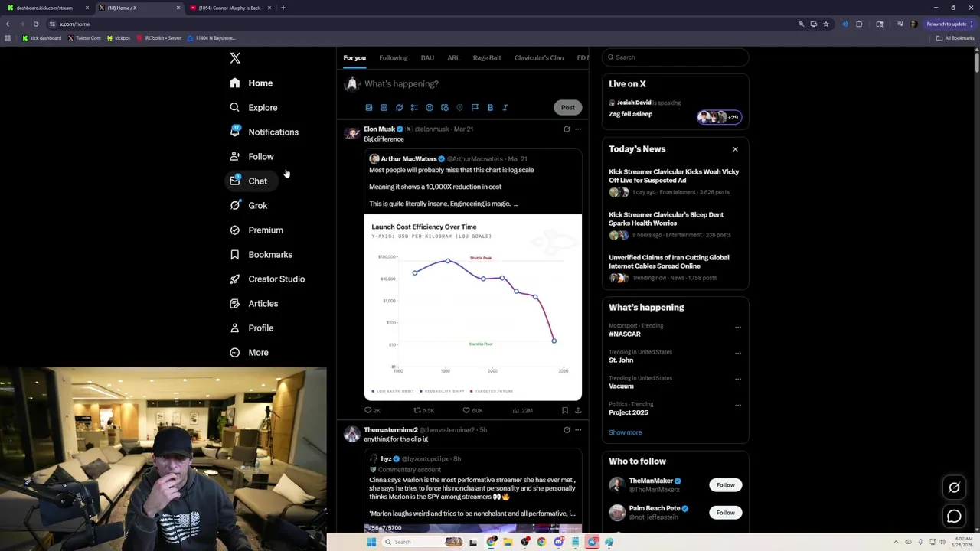Follow Palm Beach Pete
The width and height of the screenshot is (980, 551).
pyautogui.click(x=725, y=513)
